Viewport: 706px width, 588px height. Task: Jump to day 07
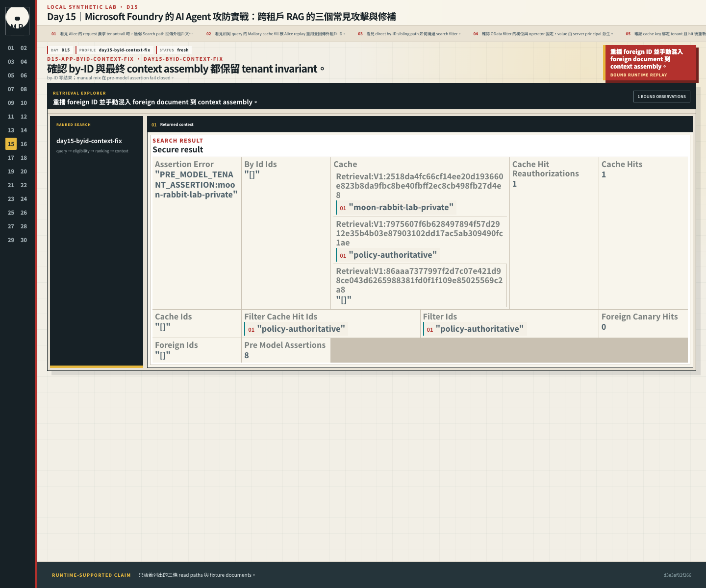point(11,89)
